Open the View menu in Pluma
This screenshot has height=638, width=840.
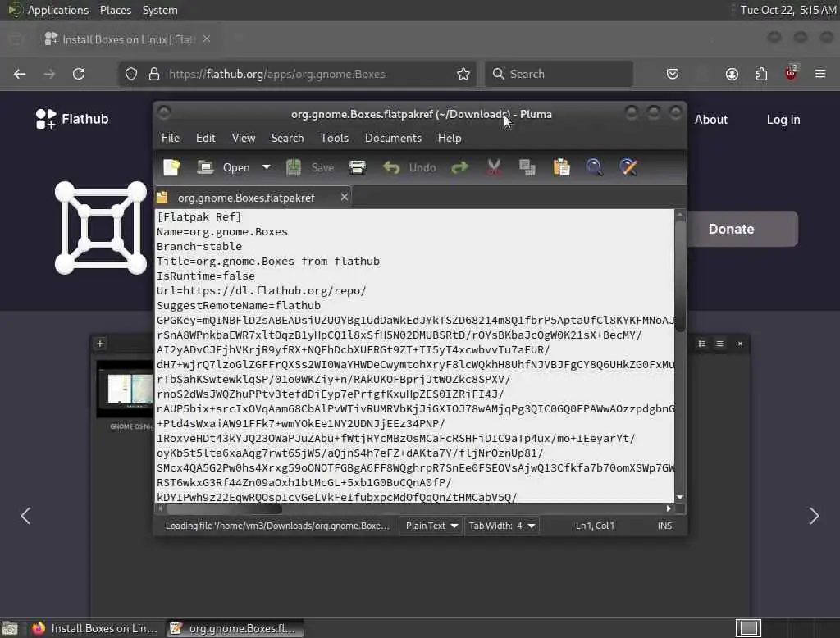point(243,139)
